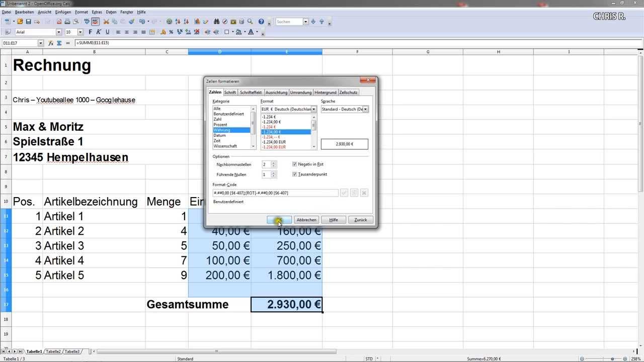
Task: Increase Führende Nullen with stepper
Action: point(274,172)
